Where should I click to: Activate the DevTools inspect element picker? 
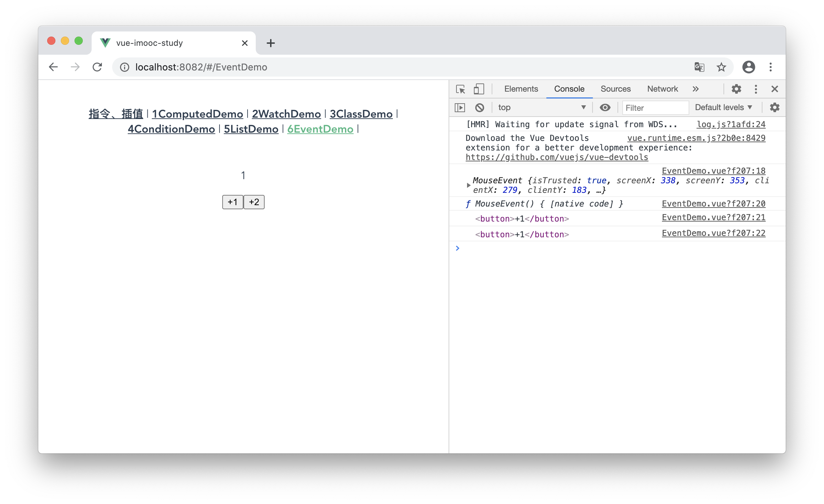coord(461,89)
